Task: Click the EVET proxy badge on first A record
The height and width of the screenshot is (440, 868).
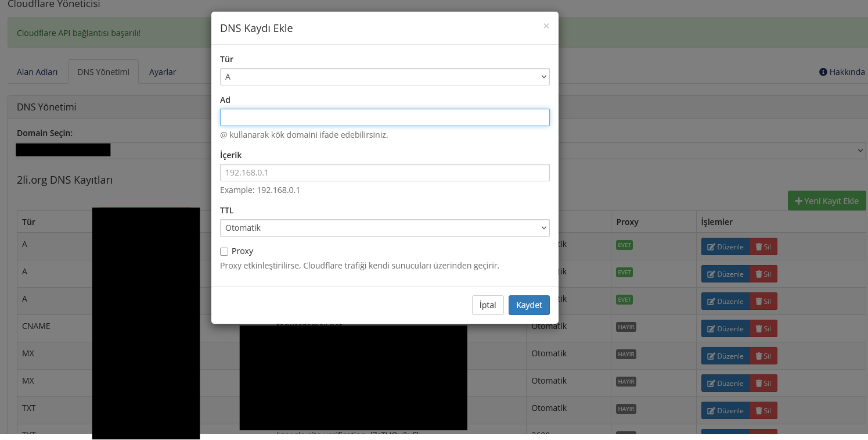Action: pos(624,245)
